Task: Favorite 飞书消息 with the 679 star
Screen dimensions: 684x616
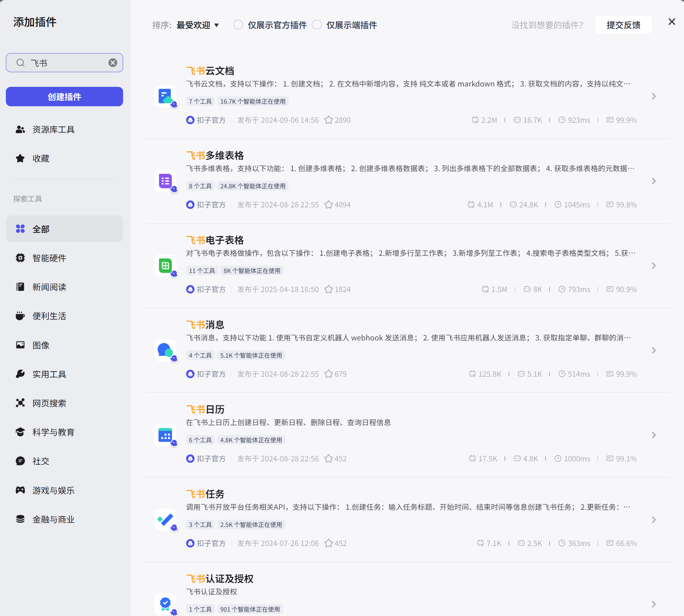Action: (329, 374)
